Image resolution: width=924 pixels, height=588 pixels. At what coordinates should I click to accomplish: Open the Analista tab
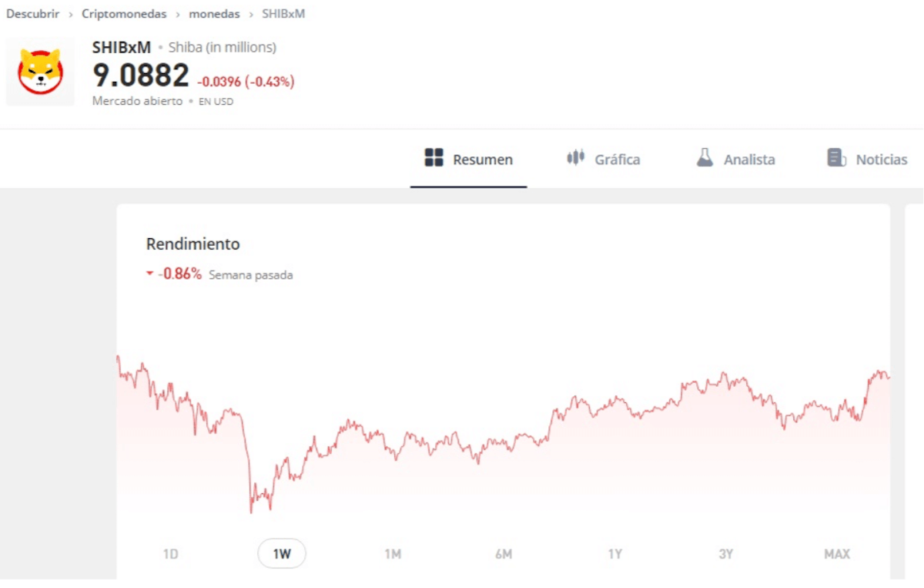coord(749,159)
